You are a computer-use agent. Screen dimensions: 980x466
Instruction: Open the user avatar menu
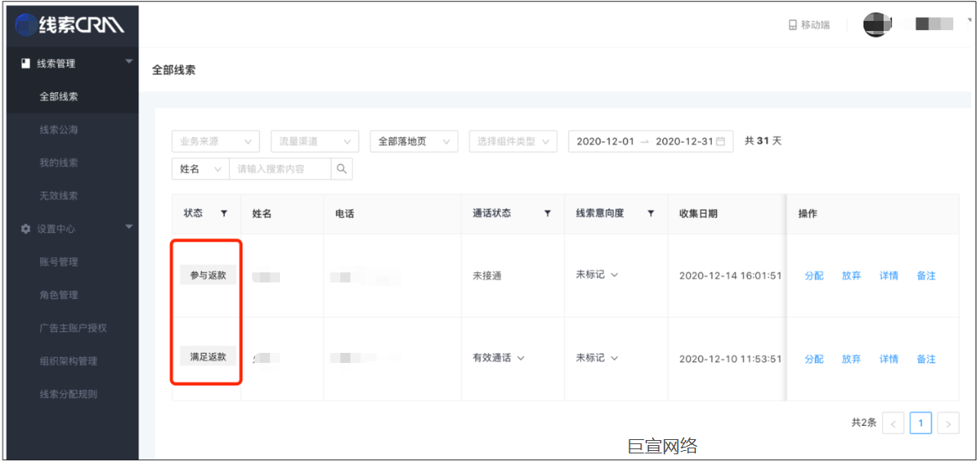click(x=877, y=24)
